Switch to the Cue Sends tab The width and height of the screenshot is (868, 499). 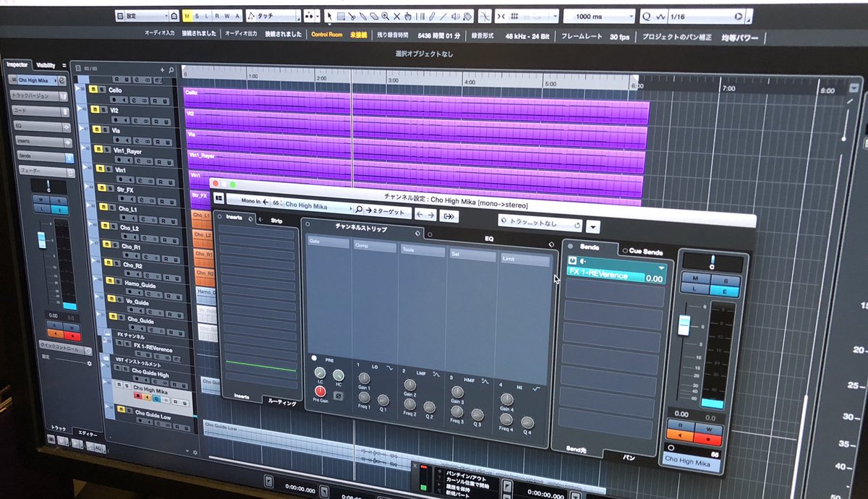pos(646,252)
